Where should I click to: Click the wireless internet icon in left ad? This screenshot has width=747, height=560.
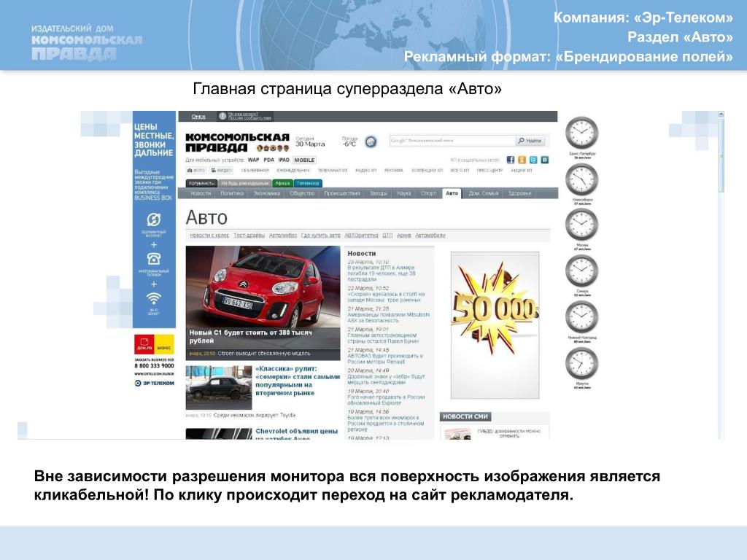pos(153,219)
